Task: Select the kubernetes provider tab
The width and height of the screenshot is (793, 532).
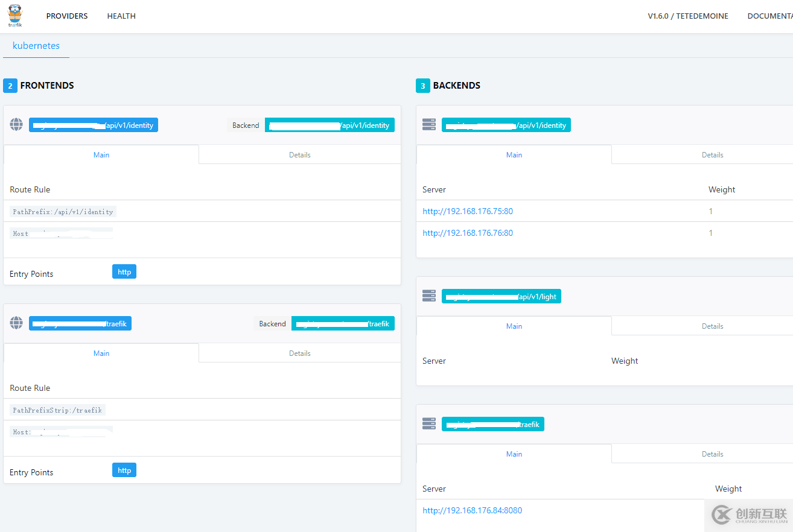Action: point(36,46)
